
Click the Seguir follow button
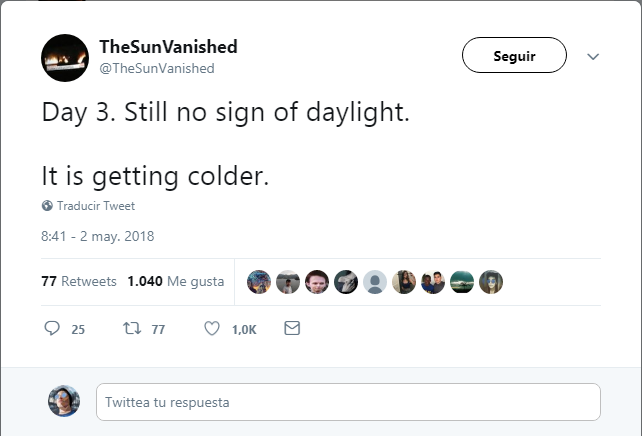(x=514, y=56)
